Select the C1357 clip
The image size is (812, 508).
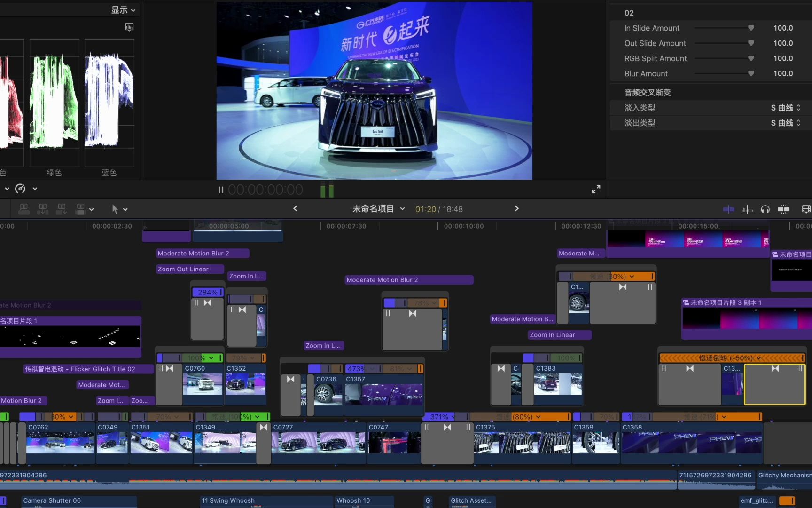click(383, 395)
